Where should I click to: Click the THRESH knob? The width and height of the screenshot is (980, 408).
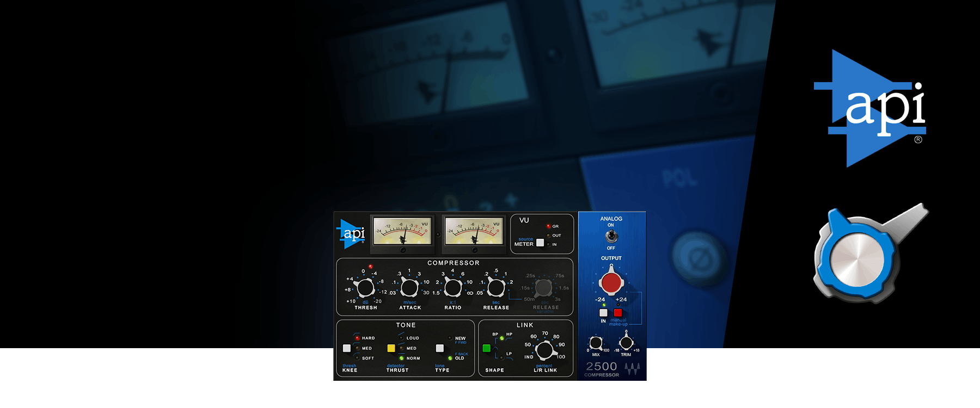tap(365, 287)
